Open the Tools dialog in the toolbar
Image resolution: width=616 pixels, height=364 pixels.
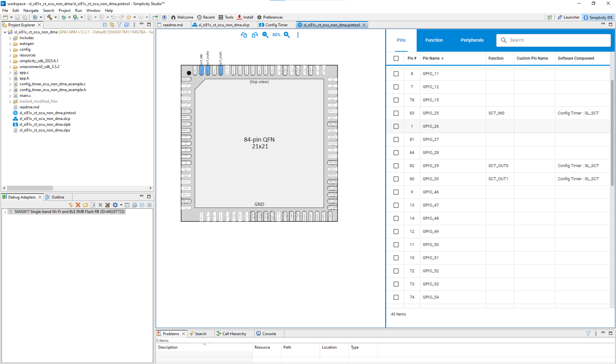226,17
